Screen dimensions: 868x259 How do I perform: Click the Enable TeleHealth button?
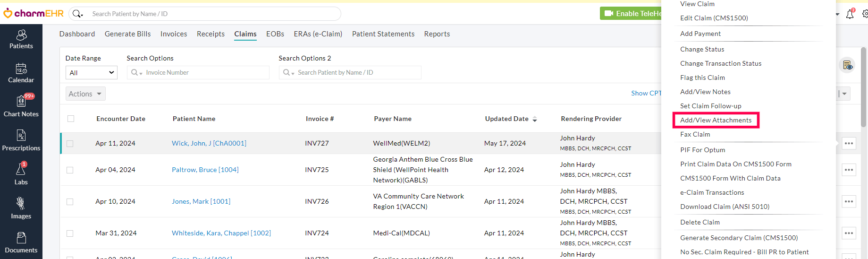(632, 13)
